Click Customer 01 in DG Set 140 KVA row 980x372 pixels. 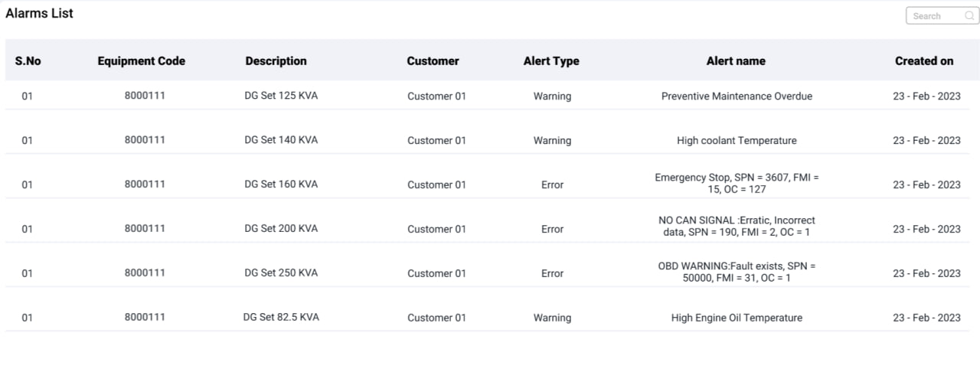(436, 141)
